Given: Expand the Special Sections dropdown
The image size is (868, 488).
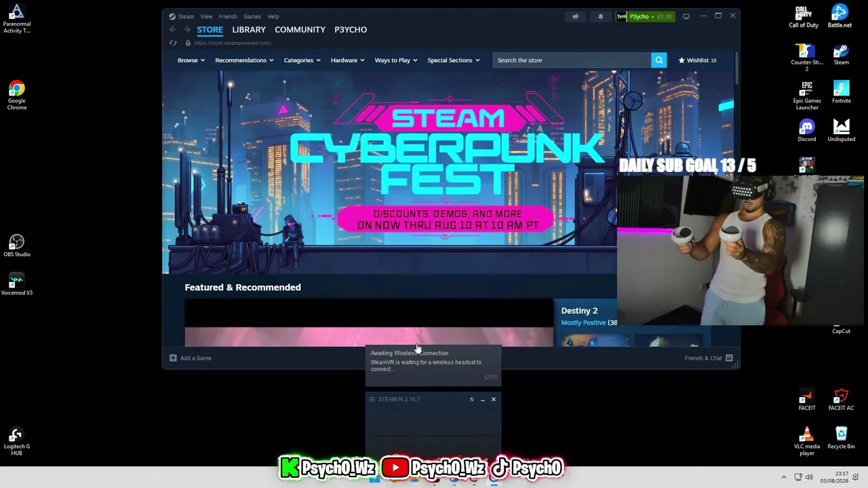Looking at the screenshot, I should click(x=453, y=60).
